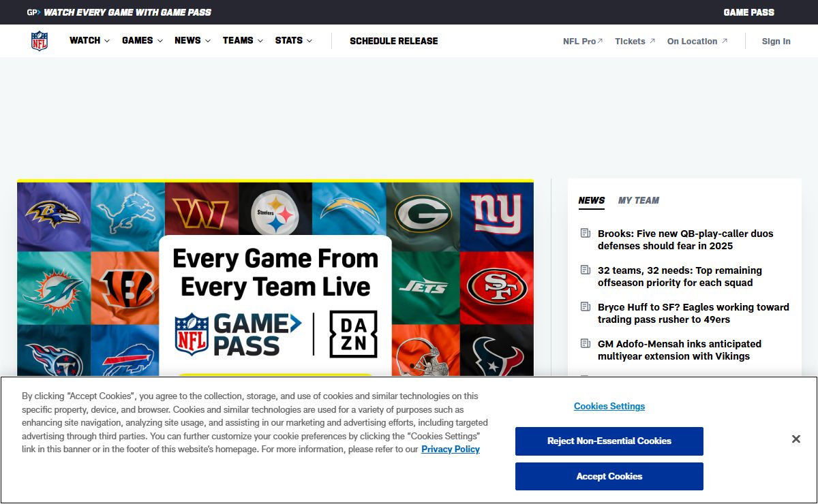
Task: Read the Brooks five new QB-play-caller duos article
Action: (x=686, y=240)
